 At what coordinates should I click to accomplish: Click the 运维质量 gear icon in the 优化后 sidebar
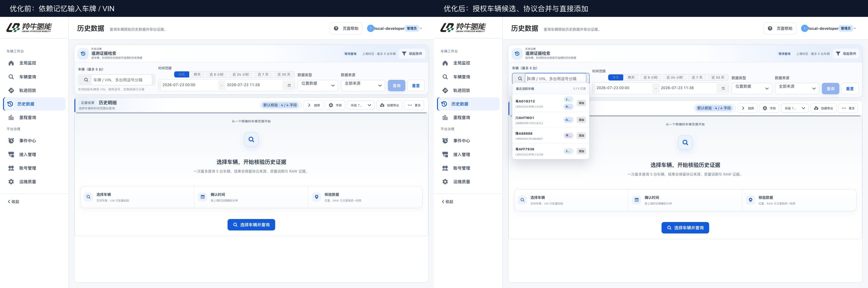445,182
